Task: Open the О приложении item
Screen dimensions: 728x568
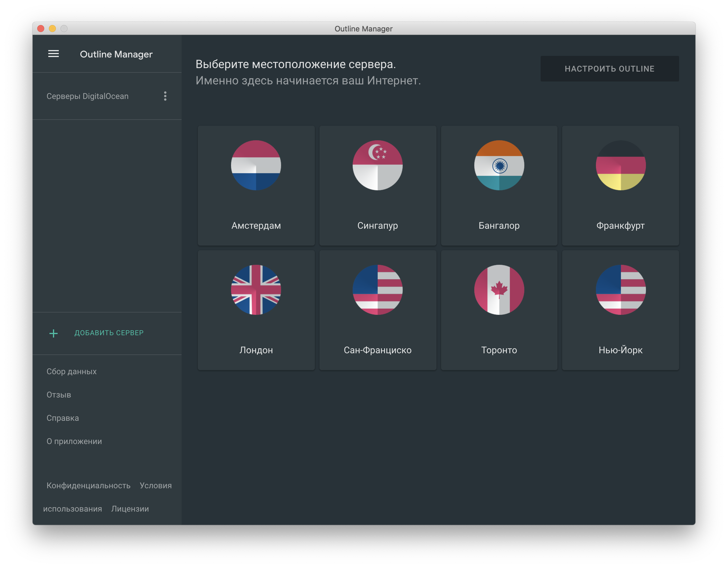Action: click(74, 441)
